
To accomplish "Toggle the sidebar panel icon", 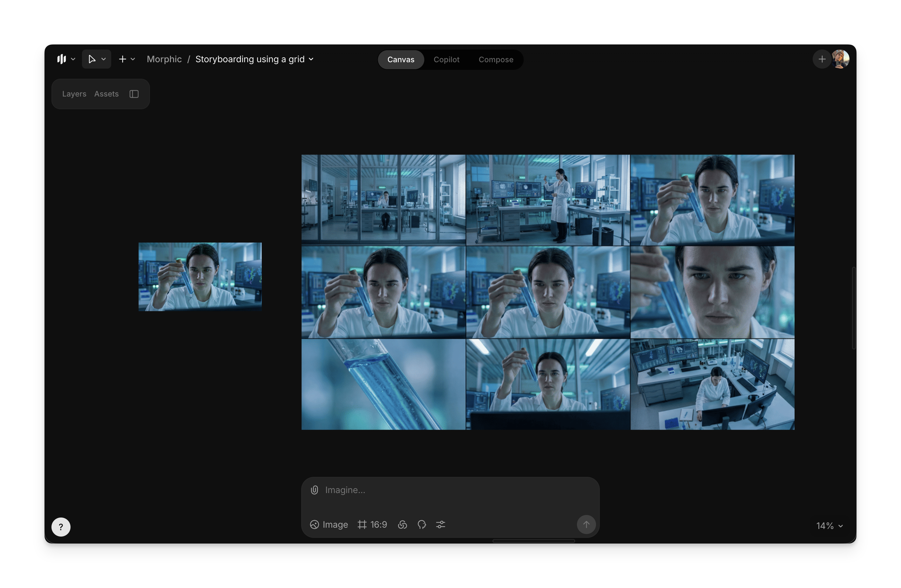I will pyautogui.click(x=134, y=94).
